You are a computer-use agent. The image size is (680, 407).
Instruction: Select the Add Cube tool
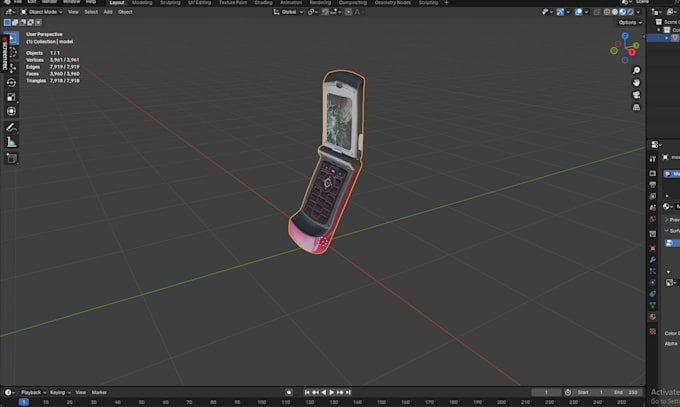click(x=12, y=158)
